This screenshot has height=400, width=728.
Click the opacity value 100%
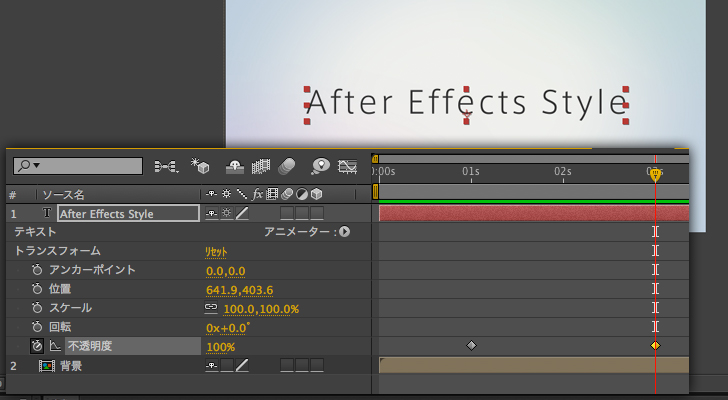pyautogui.click(x=221, y=347)
